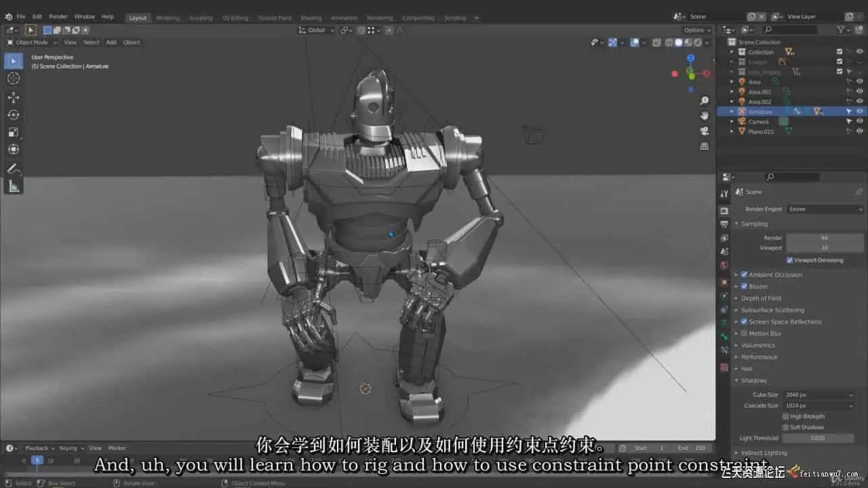This screenshot has height=488, width=868.
Task: Switch to the Sculpting workspace tab
Action: (x=201, y=18)
